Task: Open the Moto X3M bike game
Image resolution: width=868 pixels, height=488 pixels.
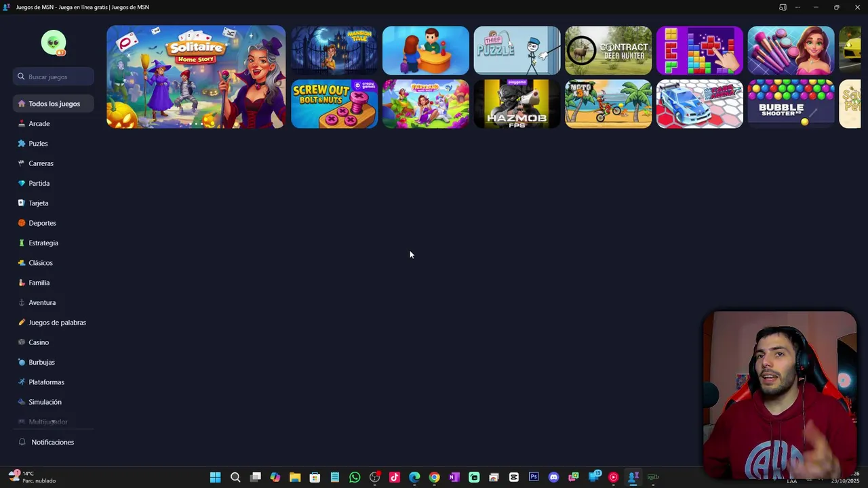Action: pyautogui.click(x=608, y=104)
